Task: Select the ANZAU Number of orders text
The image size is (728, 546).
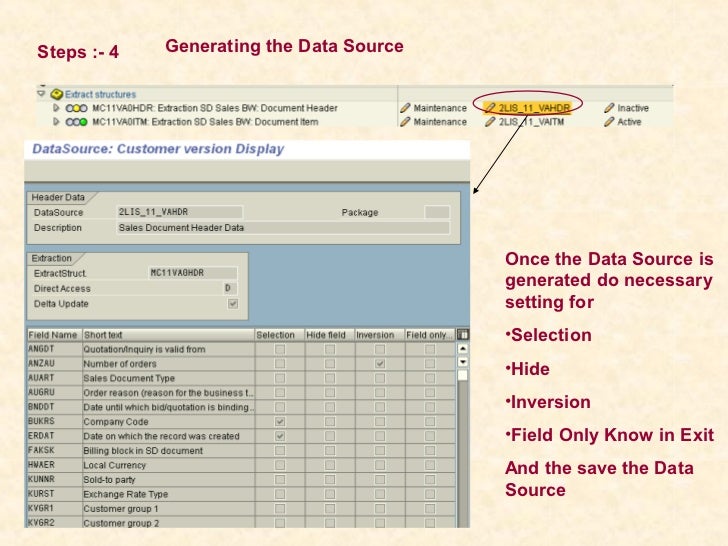Action: (120, 364)
